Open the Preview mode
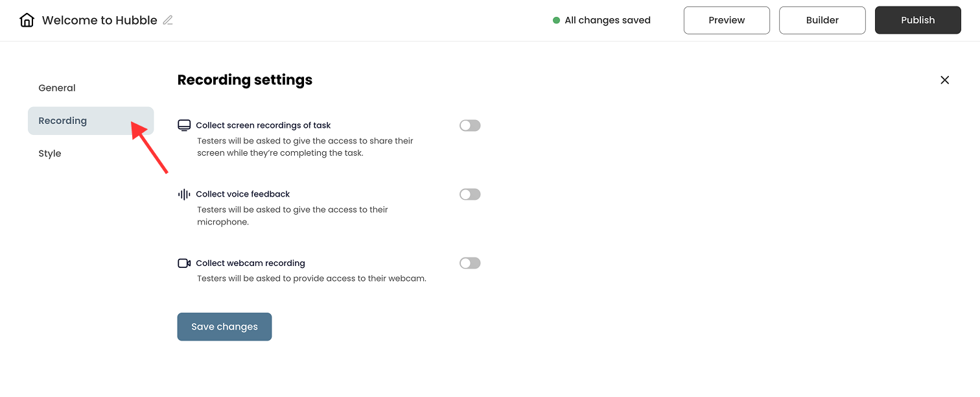This screenshot has width=980, height=397. click(x=727, y=20)
